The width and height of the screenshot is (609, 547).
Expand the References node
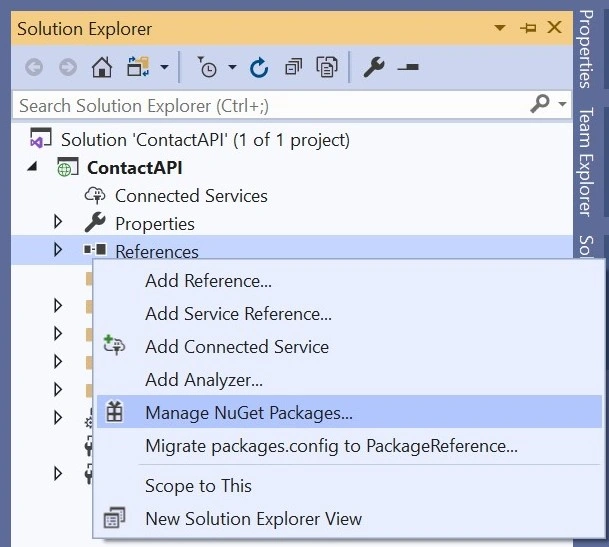58,250
